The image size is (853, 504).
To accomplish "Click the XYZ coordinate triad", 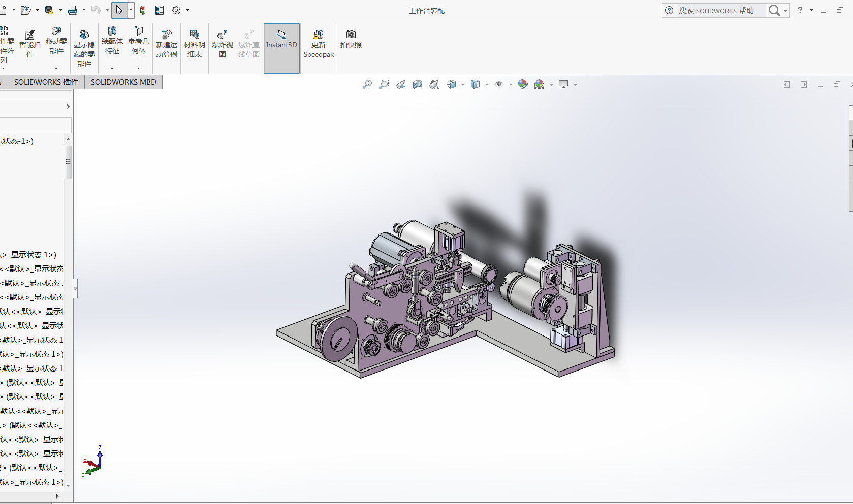I will [93, 461].
